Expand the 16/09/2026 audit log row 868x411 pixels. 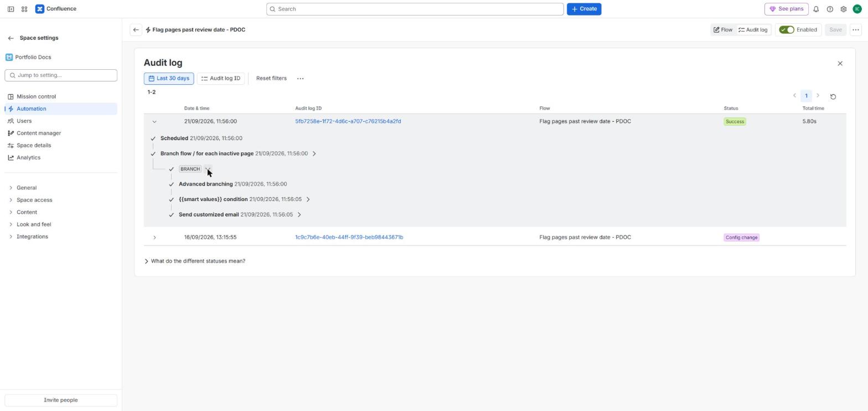[x=154, y=238]
